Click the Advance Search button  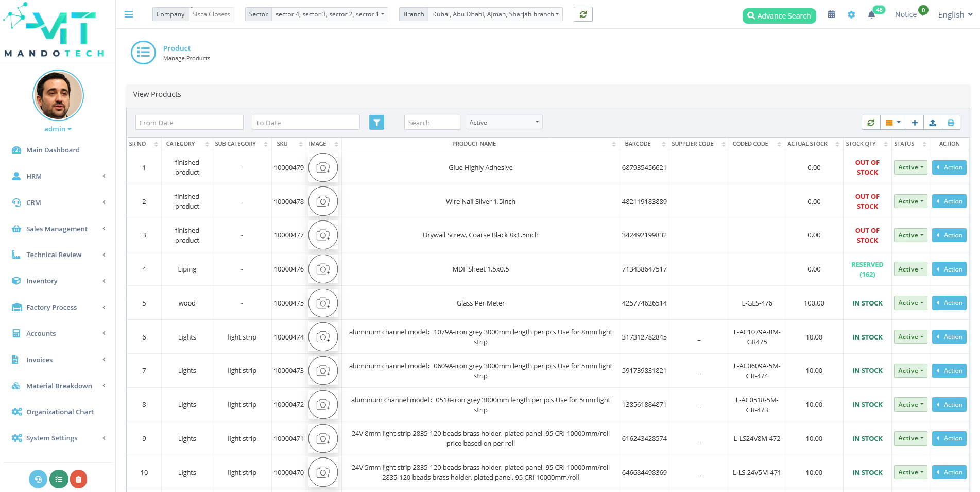[779, 15]
